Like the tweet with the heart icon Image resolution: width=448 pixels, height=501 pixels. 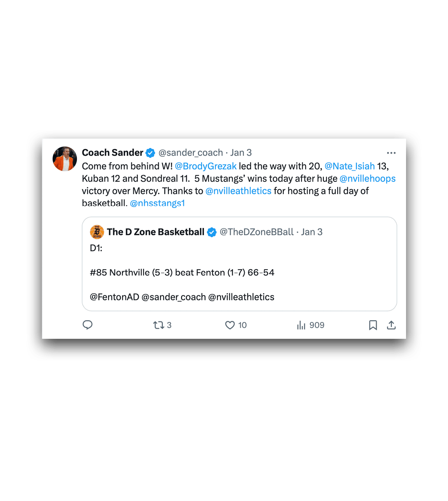click(x=230, y=325)
